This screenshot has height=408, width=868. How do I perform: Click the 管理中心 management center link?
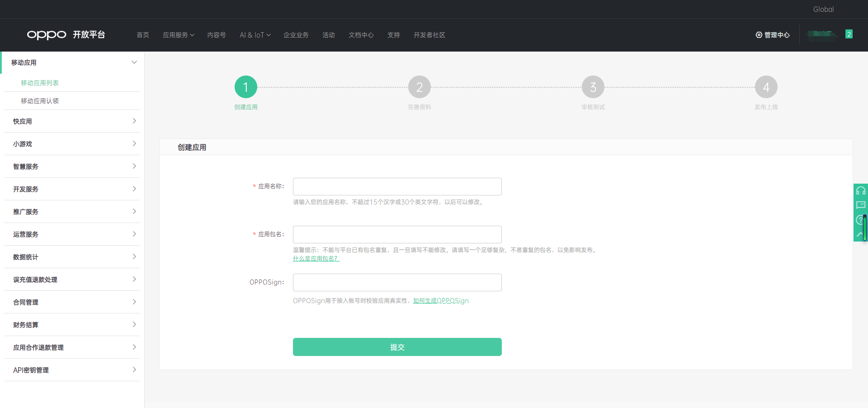(x=773, y=35)
